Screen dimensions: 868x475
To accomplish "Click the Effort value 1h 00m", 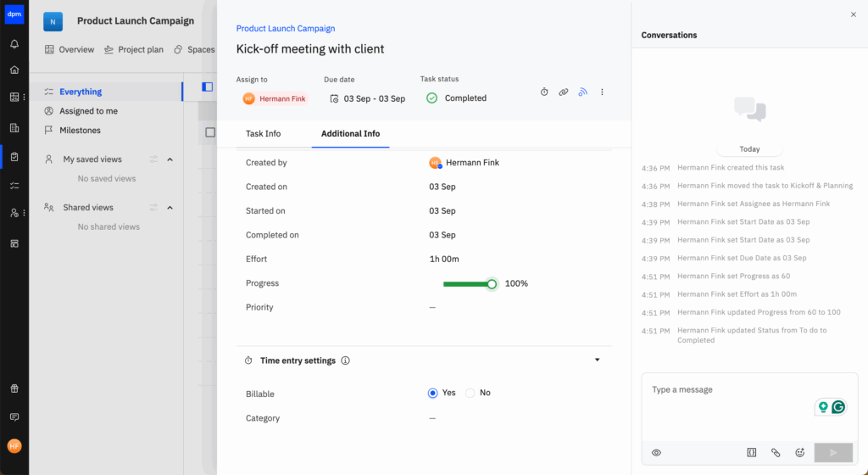I will click(444, 259).
